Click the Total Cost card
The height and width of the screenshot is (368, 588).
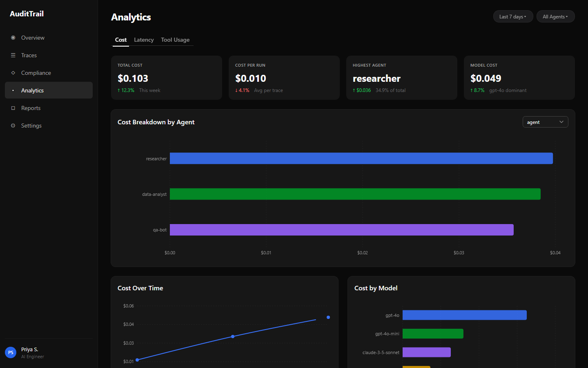click(x=167, y=78)
